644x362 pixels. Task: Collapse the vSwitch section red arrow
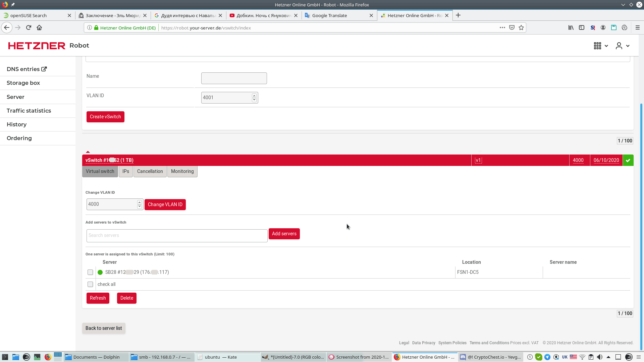point(88,152)
